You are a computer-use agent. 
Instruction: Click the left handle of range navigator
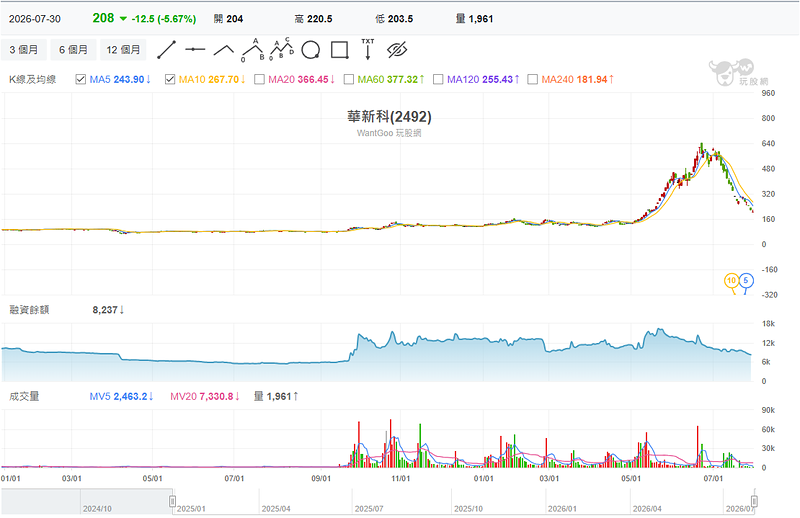point(172,501)
